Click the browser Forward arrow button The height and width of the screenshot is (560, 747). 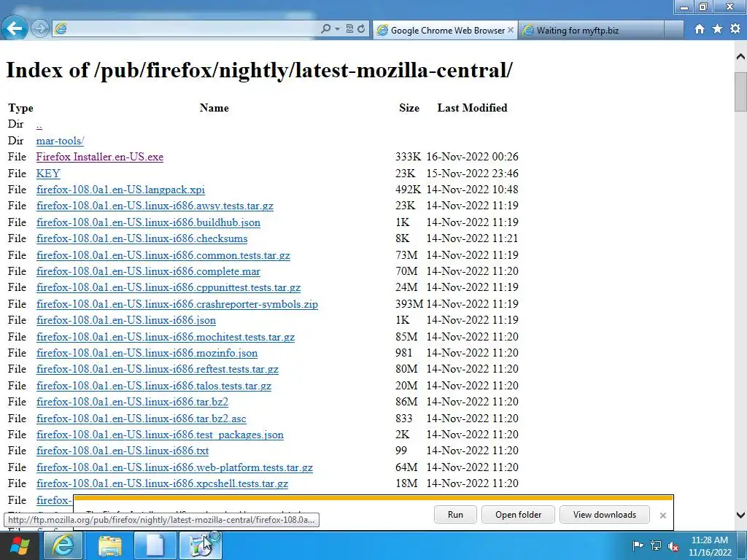point(40,29)
